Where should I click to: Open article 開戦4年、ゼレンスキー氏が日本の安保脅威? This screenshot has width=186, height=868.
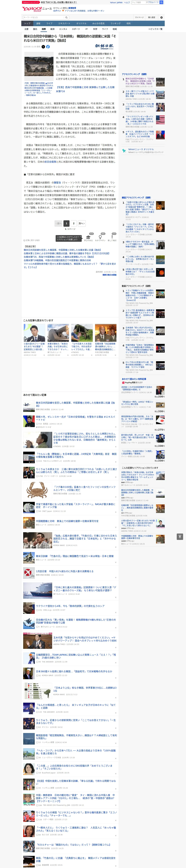pos(75,418)
